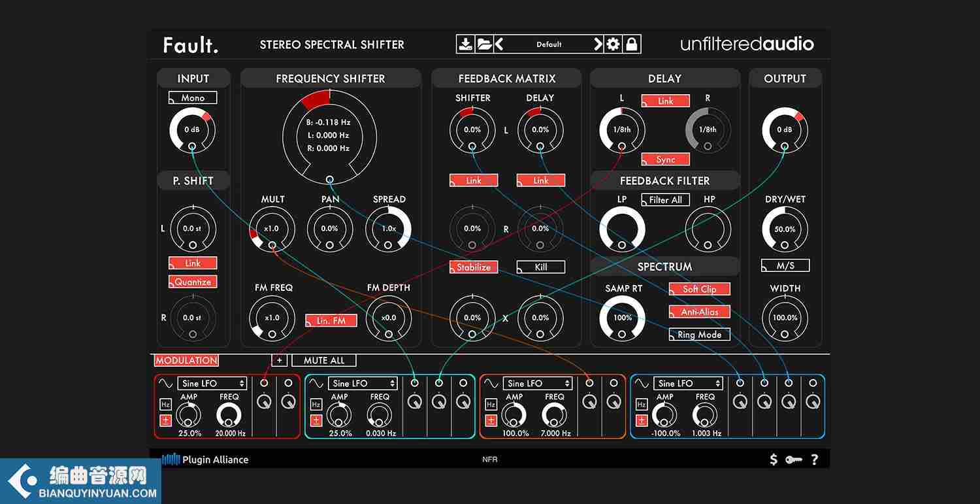Click the sine wave icon of 1.003 Hz LFO

pos(642,383)
